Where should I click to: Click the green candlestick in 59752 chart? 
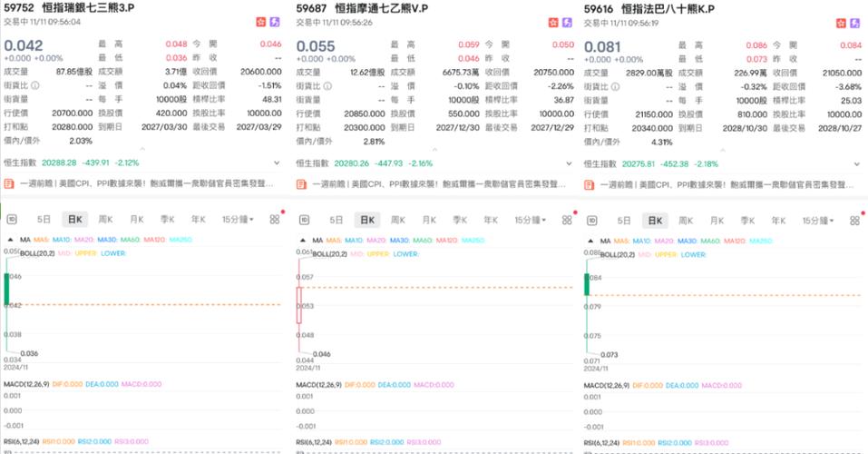click(x=6, y=289)
